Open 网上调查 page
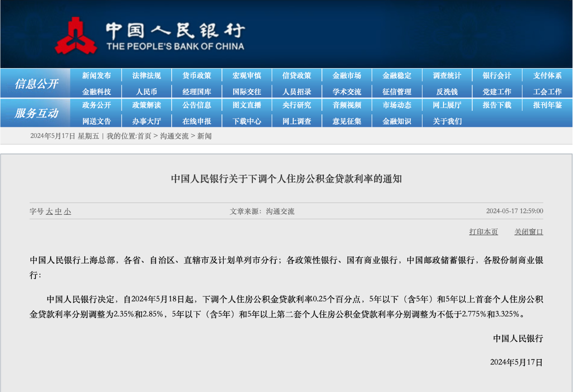The width and height of the screenshot is (574, 392). tap(297, 121)
